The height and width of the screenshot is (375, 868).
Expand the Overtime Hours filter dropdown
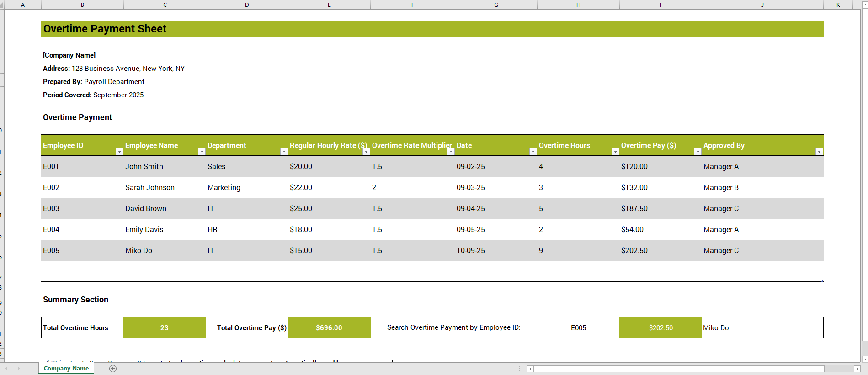[x=615, y=152]
